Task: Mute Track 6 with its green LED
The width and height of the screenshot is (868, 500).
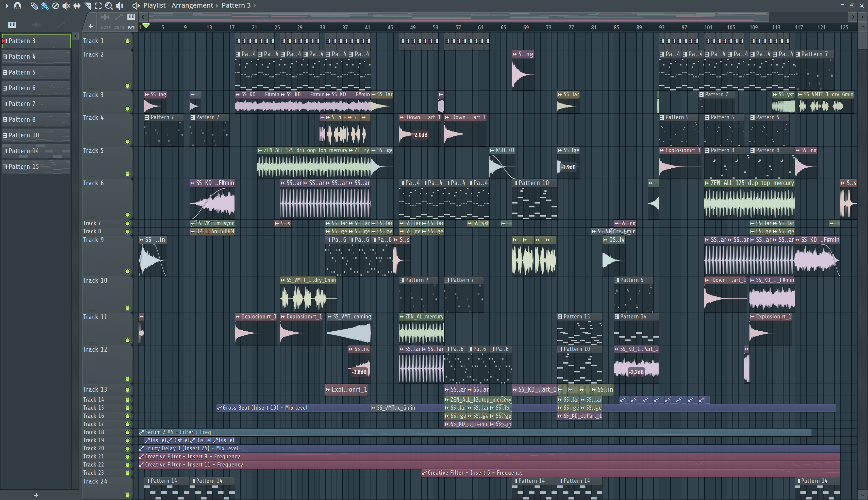Action: click(x=128, y=215)
